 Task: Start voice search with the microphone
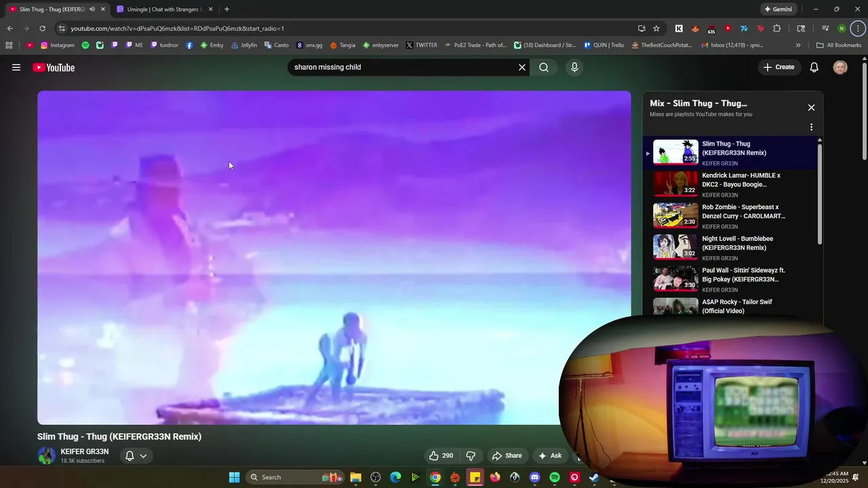(x=574, y=67)
